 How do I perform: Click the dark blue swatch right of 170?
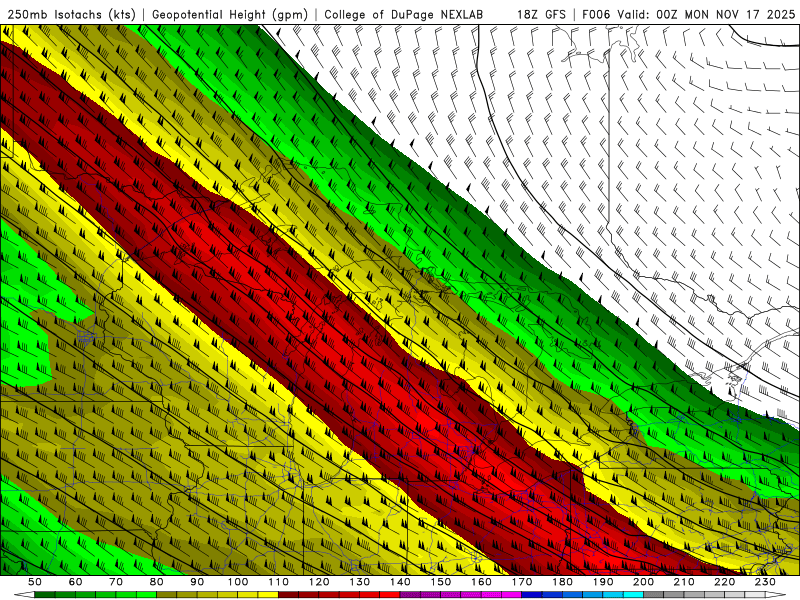(532, 594)
